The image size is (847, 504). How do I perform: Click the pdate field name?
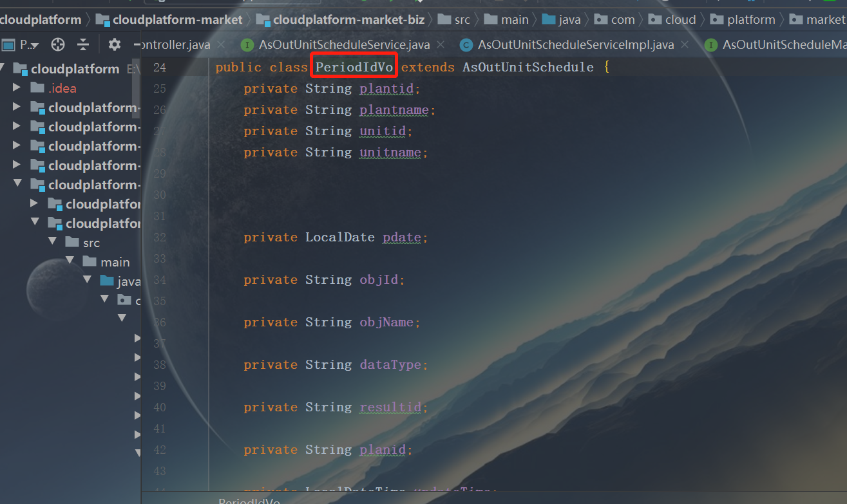tap(402, 238)
